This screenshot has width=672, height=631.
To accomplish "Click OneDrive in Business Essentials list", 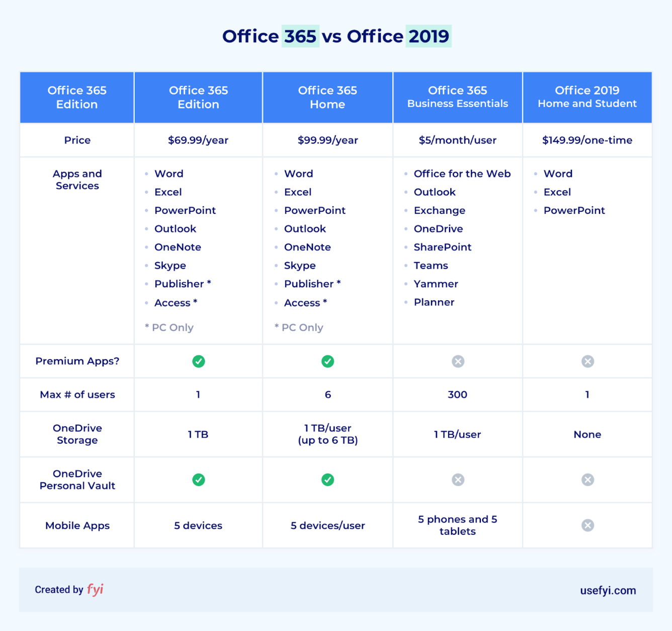I will click(439, 229).
